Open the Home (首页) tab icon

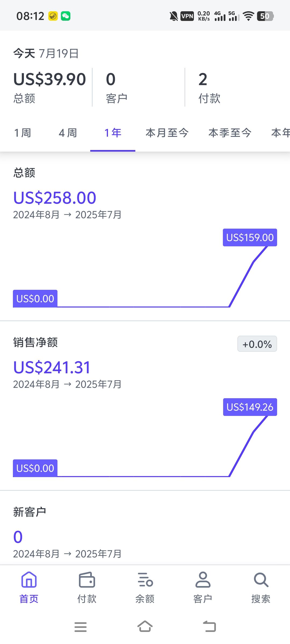pos(29,580)
